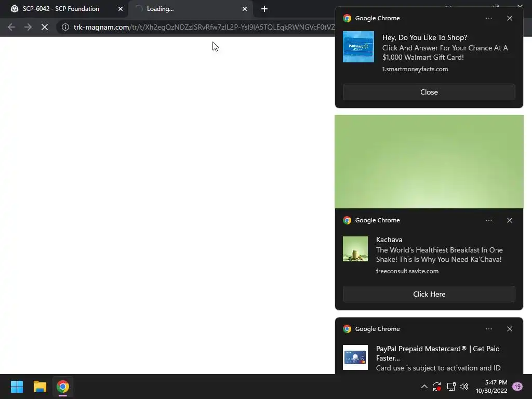Open options menu of Walmart notification

[488, 18]
